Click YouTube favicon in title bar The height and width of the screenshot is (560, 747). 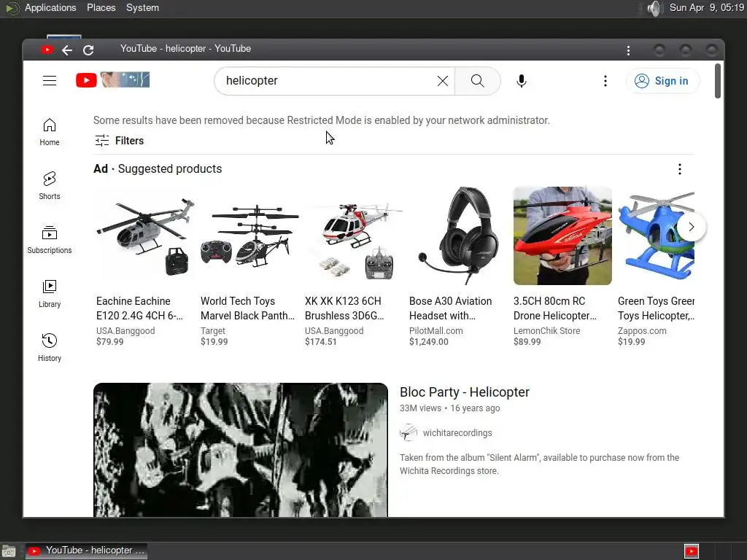[x=47, y=50]
